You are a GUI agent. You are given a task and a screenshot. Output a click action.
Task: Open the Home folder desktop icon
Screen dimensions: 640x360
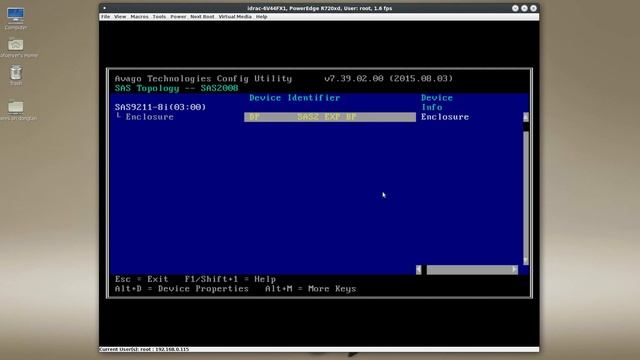pos(16,48)
